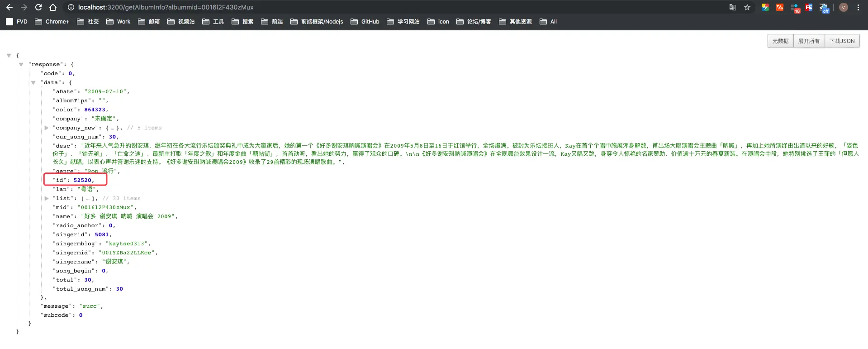Click the 下载JSON button

click(x=842, y=41)
